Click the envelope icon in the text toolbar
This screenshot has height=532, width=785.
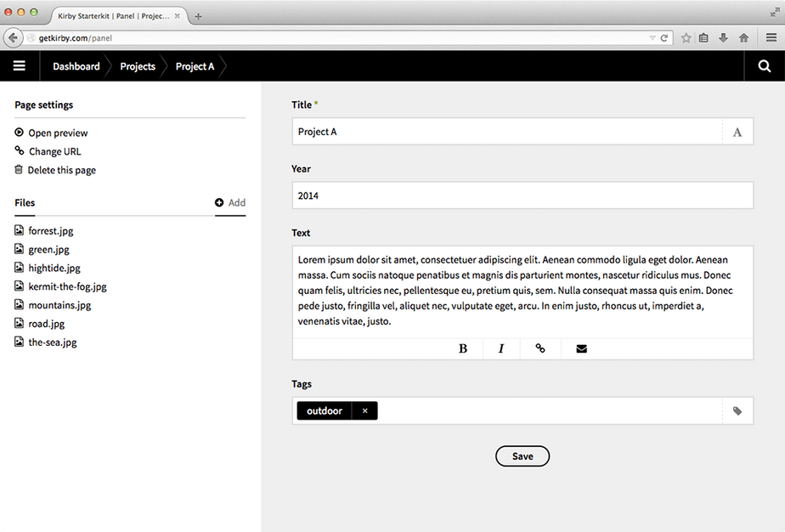581,348
